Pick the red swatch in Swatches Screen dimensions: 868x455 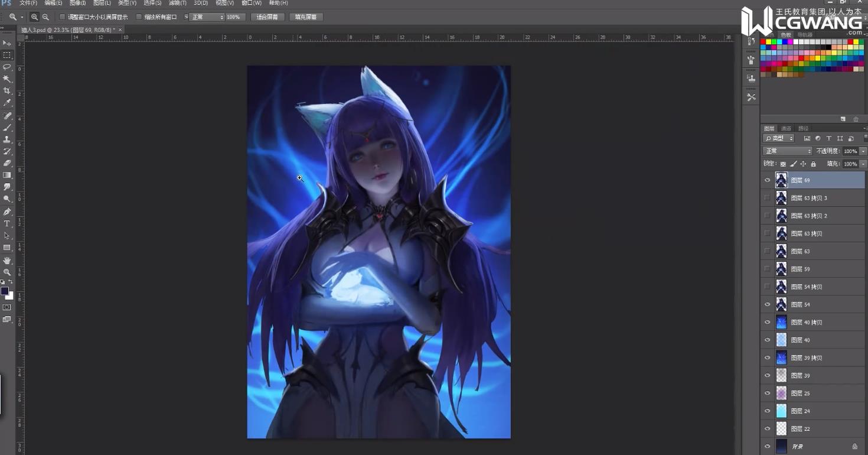pos(763,42)
